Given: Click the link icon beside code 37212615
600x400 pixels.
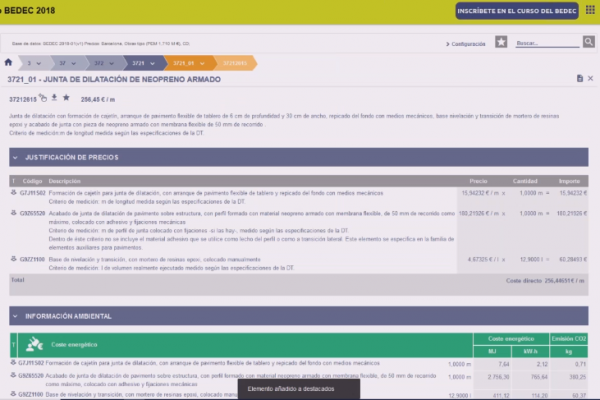Looking at the screenshot, I should point(44,98).
